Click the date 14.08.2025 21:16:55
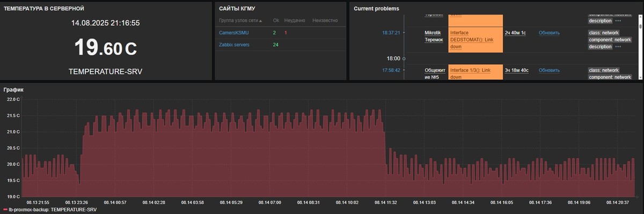 click(x=106, y=23)
